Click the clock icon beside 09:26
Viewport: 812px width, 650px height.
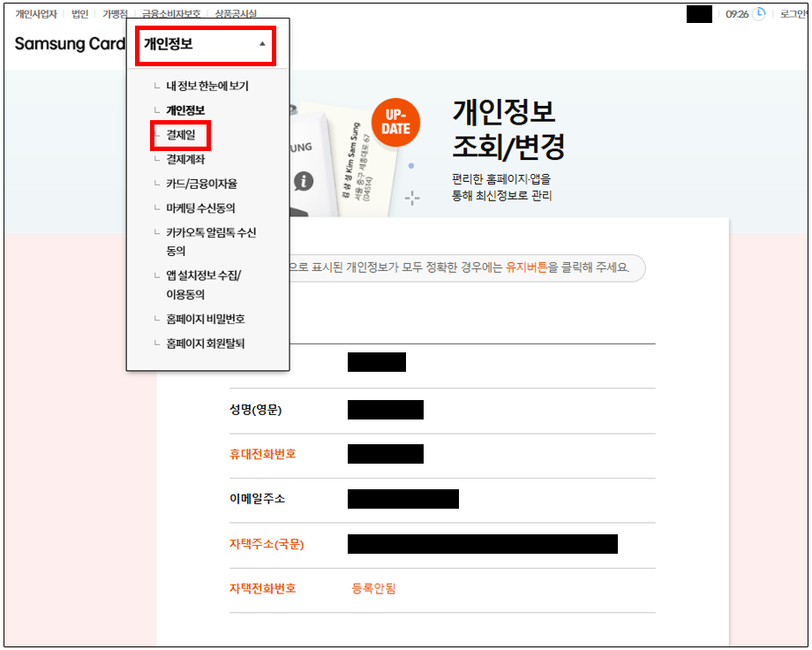758,14
